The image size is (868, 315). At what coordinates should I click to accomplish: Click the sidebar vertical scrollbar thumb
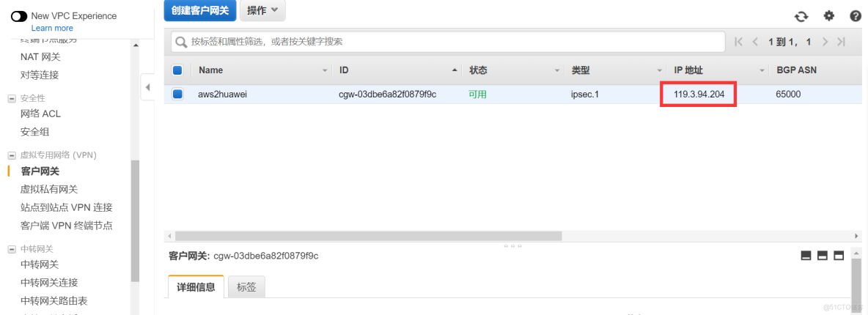(x=135, y=221)
